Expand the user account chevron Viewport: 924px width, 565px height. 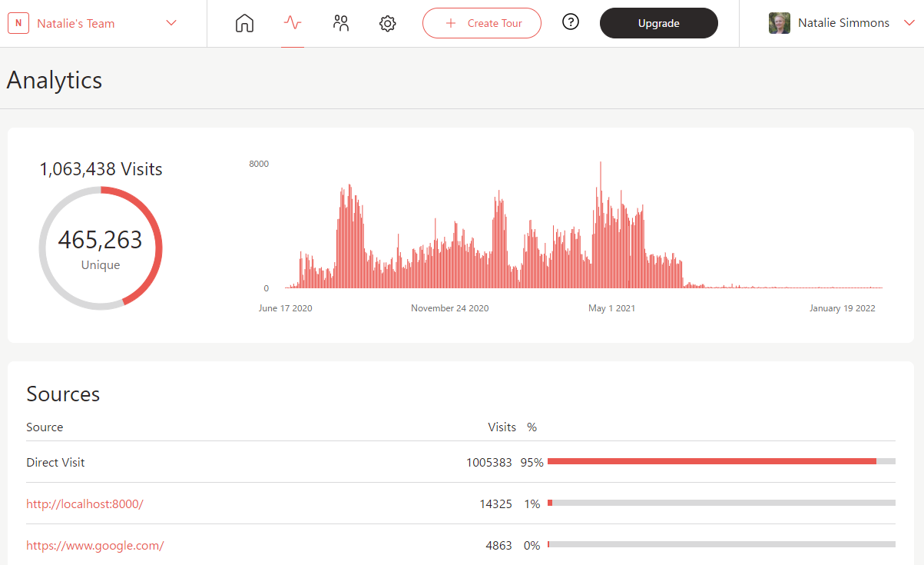click(909, 23)
